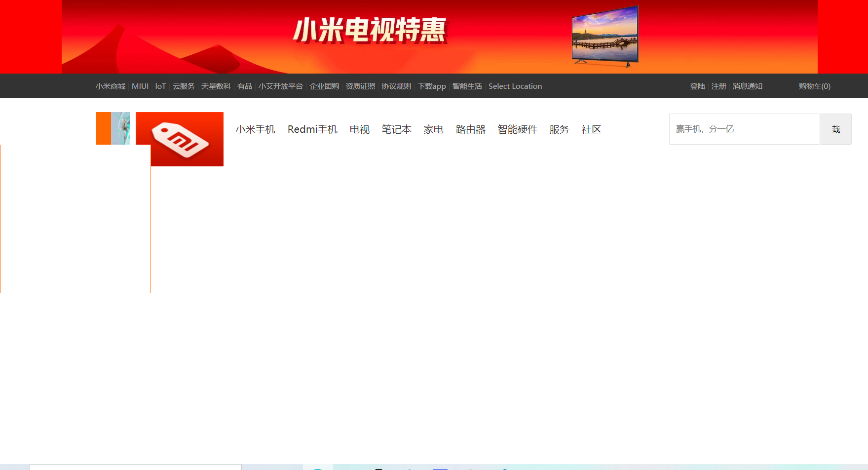The image size is (868, 470).
Task: Open the 服务 menu item
Action: point(560,129)
